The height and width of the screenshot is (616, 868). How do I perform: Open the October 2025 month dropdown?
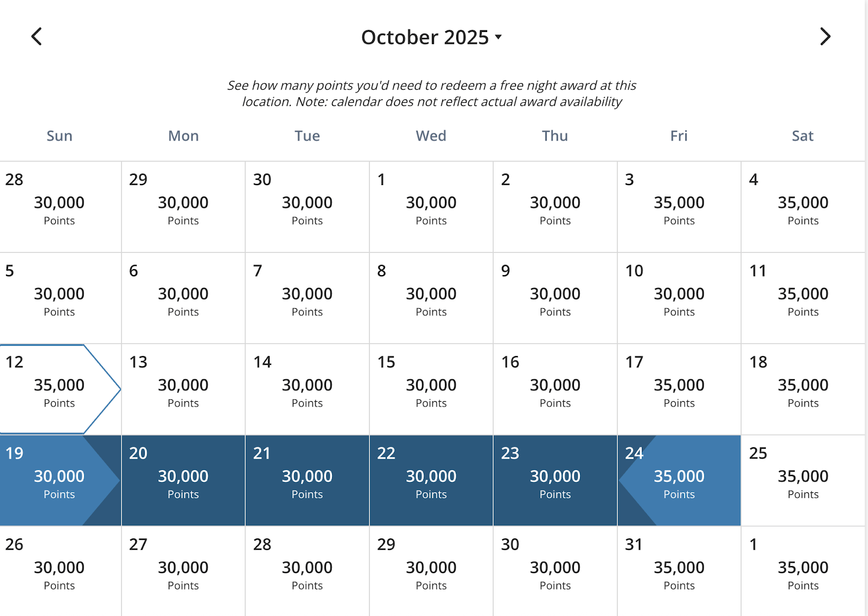coord(431,37)
